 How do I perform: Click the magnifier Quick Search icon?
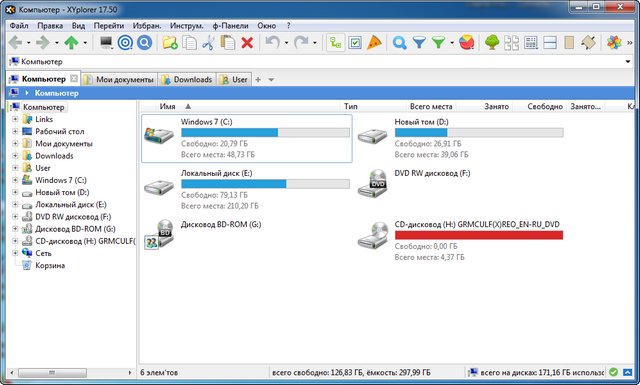pyautogui.click(x=400, y=42)
